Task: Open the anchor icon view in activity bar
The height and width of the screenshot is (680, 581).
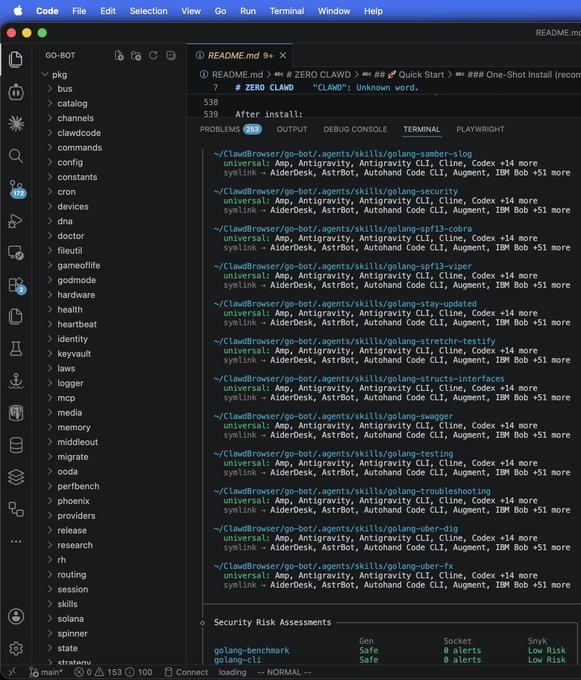Action: tap(16, 381)
